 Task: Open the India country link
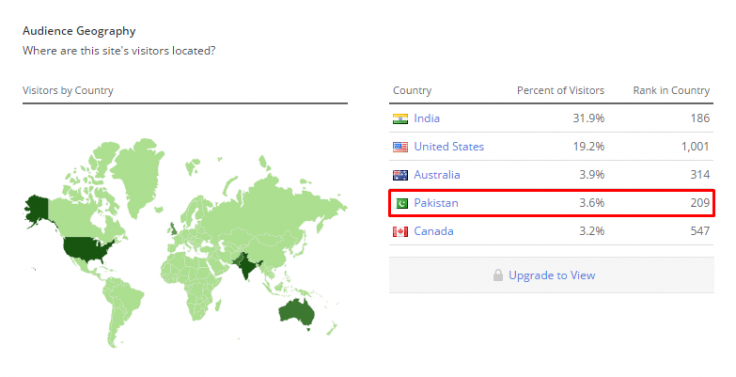pos(427,118)
